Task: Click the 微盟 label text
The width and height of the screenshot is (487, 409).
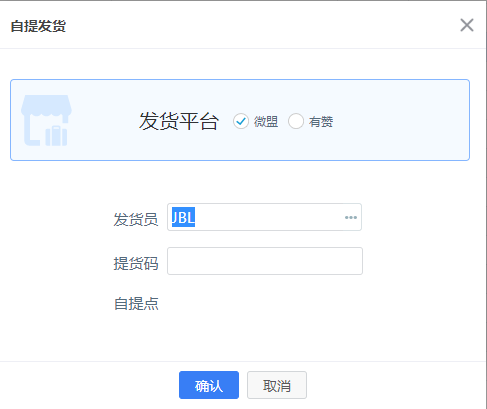Action: [x=266, y=121]
